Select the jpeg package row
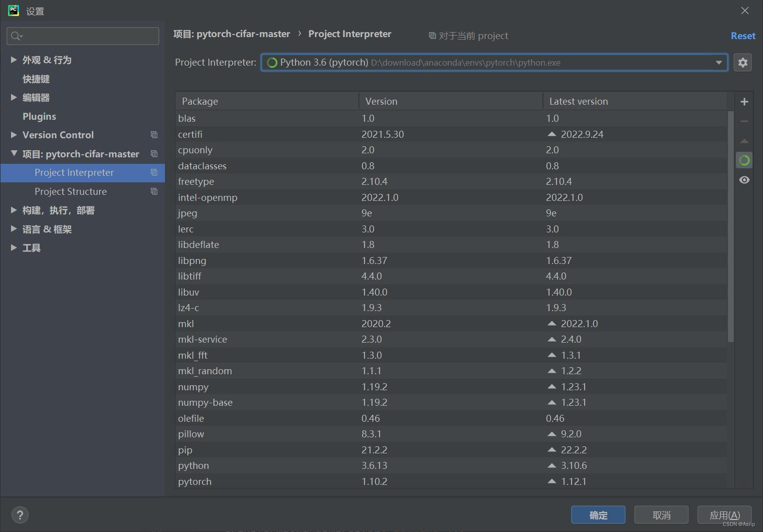 coord(451,213)
